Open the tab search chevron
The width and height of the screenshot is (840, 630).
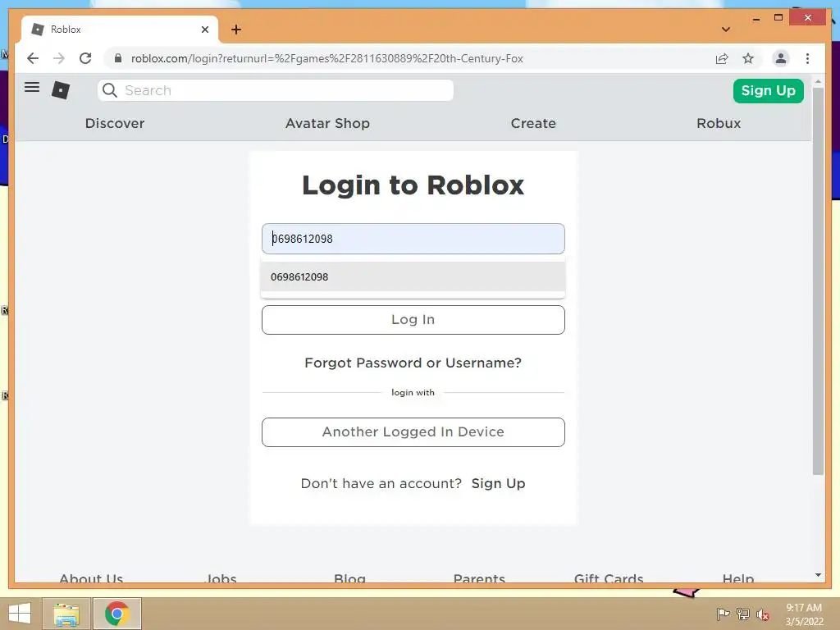(x=726, y=30)
